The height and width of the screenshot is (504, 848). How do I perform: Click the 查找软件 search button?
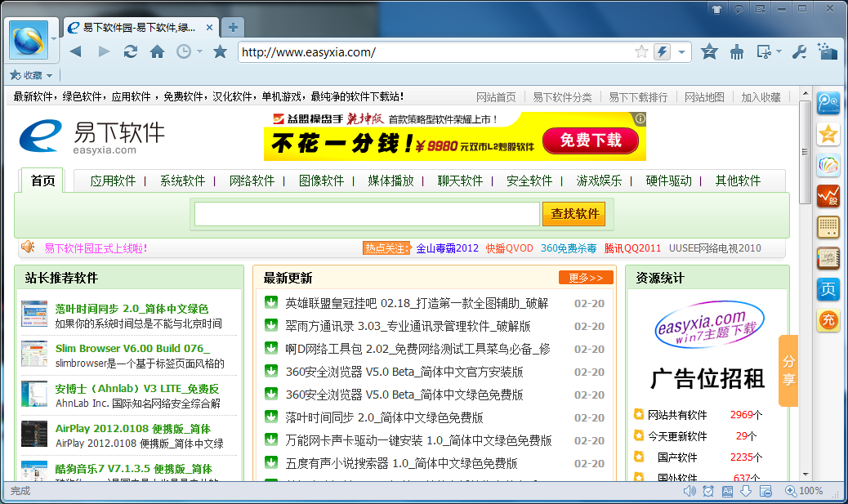point(574,214)
